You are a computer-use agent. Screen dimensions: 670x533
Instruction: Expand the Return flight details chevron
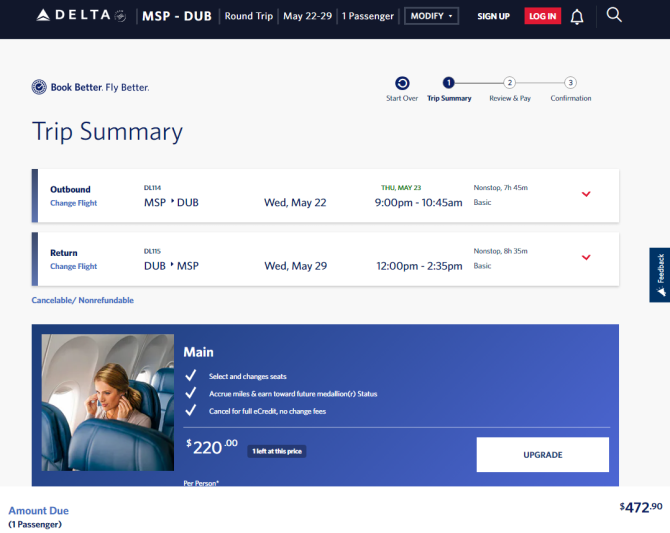(x=586, y=257)
